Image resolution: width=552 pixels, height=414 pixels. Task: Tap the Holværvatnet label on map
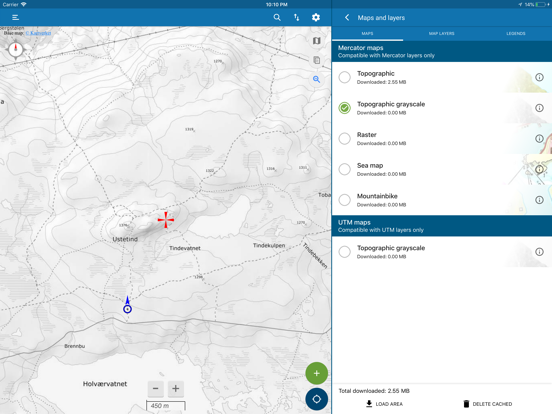[105, 384]
